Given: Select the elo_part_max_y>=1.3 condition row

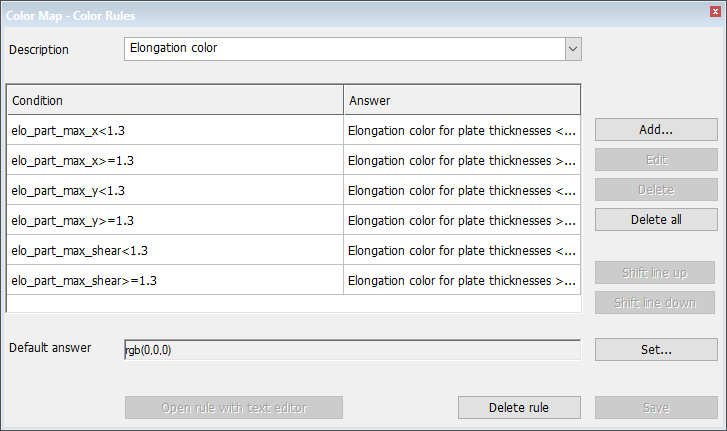Looking at the screenshot, I should click(x=175, y=220).
